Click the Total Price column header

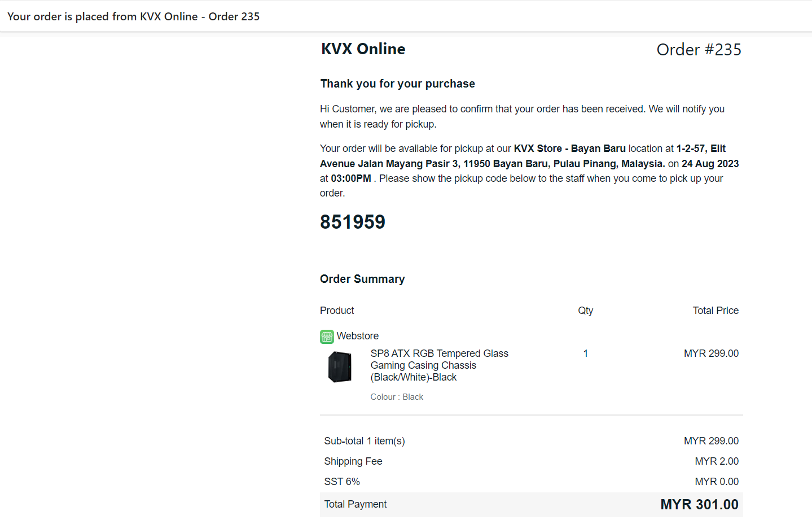tap(715, 311)
